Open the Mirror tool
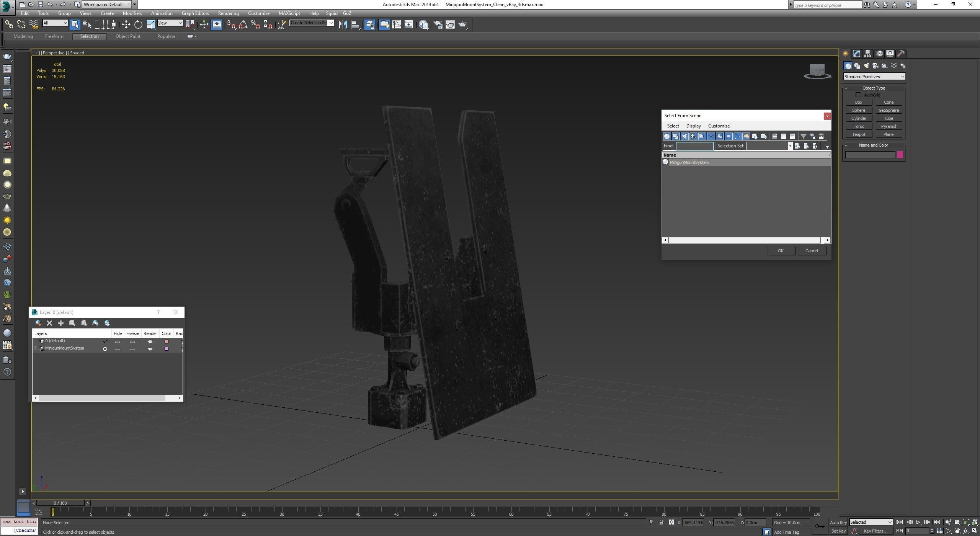The width and height of the screenshot is (980, 536). 343,25
